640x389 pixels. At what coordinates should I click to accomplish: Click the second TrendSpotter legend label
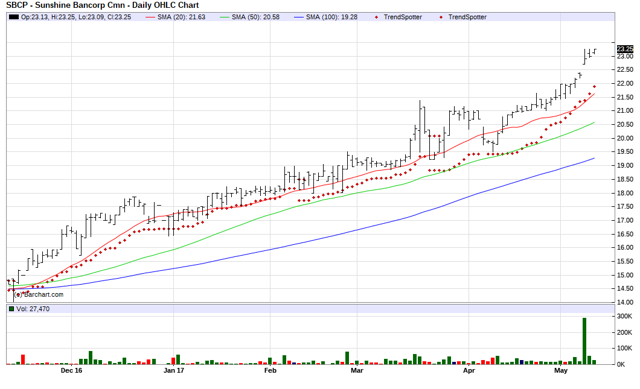(467, 17)
